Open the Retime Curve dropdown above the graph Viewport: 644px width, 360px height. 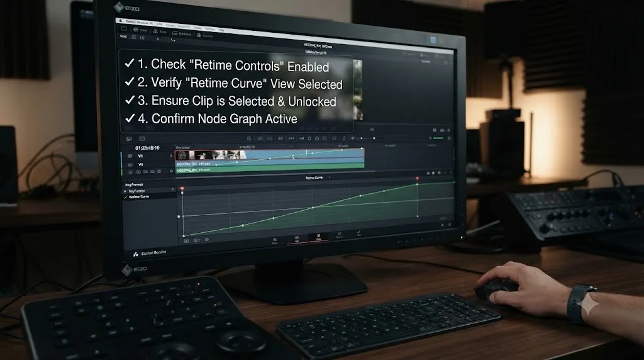[x=318, y=178]
